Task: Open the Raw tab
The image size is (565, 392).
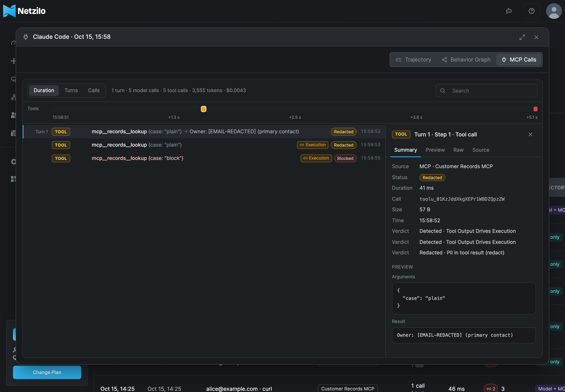Action: coord(458,150)
